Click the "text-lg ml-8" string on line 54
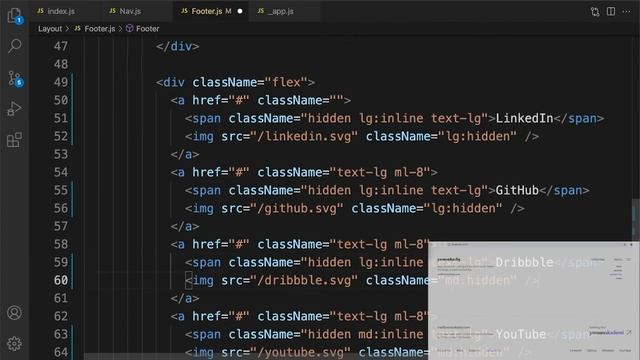Screen dimensions: 640x360 380,172
